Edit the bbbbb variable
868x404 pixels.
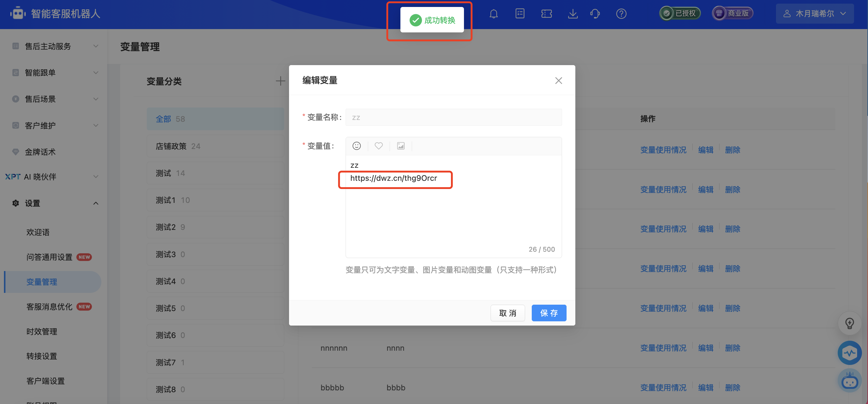(705, 387)
